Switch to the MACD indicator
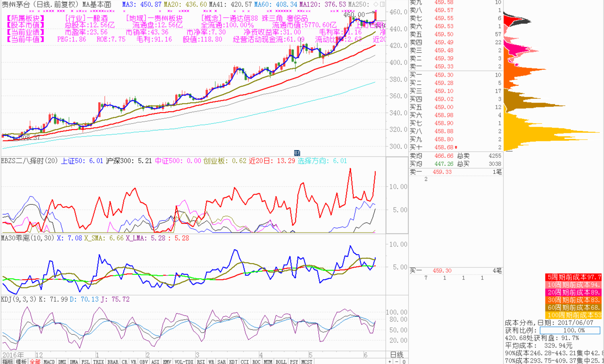604x364 pixels. pyautogui.click(x=49, y=362)
